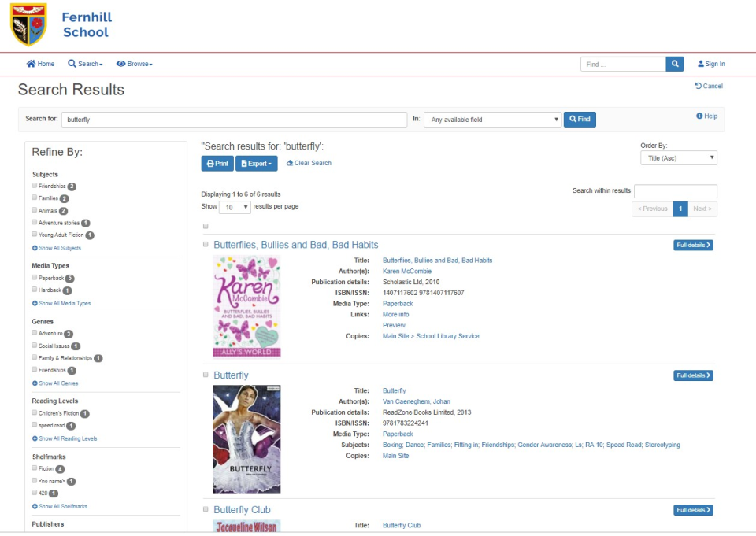Click the Sign In person icon
756x536 pixels.
pyautogui.click(x=701, y=64)
